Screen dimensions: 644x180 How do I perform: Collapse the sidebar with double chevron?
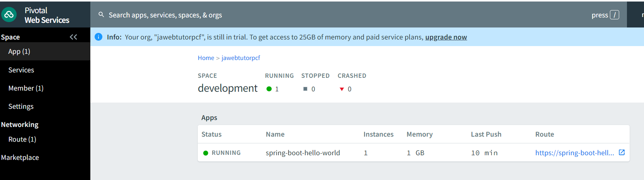[73, 37]
